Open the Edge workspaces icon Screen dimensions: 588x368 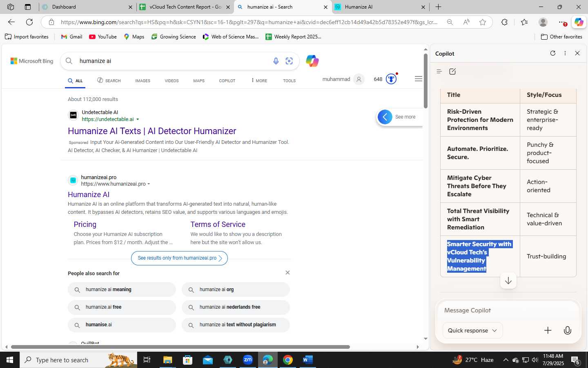pyautogui.click(x=11, y=7)
